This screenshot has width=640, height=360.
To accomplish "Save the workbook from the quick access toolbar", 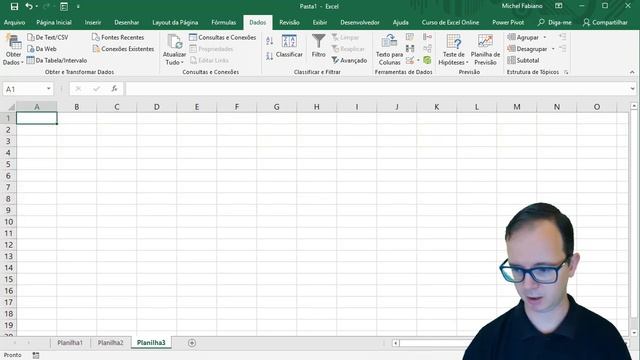I will point(14,7).
